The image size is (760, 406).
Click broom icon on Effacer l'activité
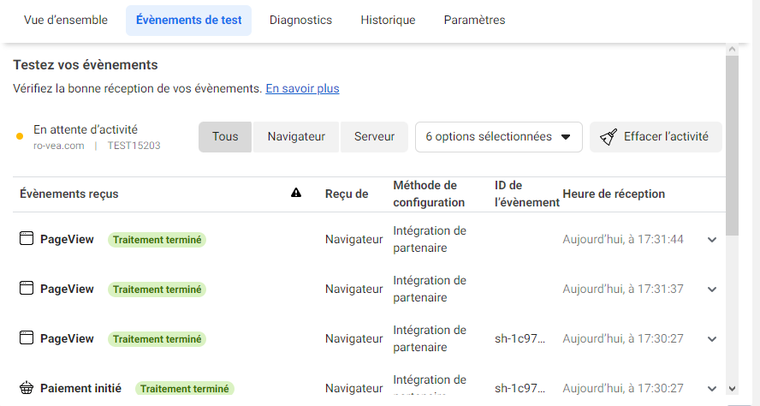pyautogui.click(x=608, y=137)
